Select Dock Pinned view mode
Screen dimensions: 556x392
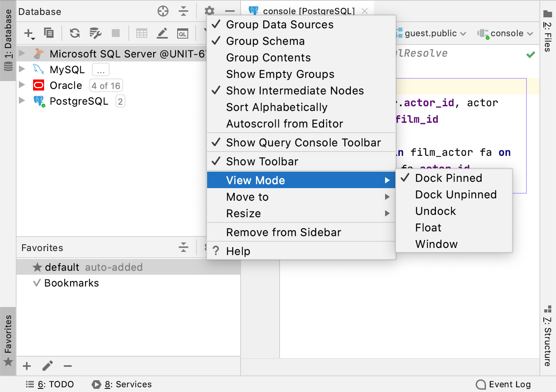pos(454,178)
